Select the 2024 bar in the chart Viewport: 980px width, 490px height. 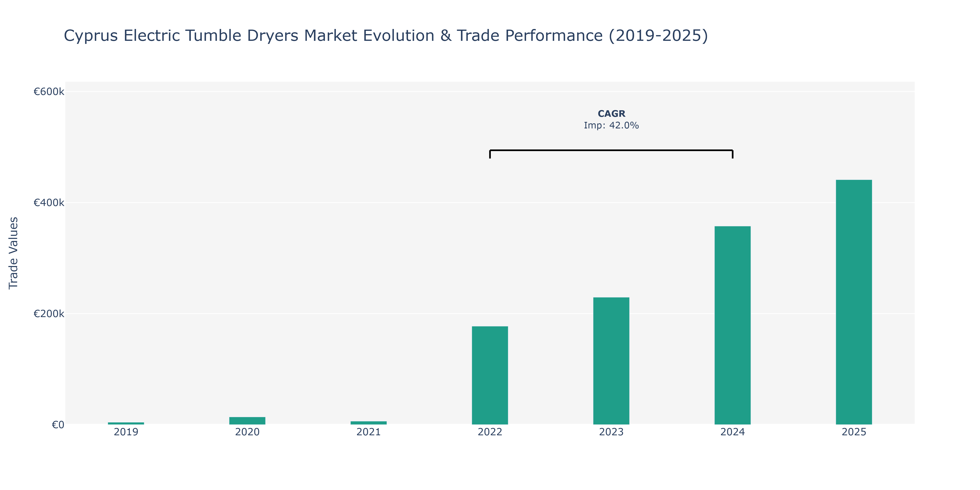click(x=733, y=325)
